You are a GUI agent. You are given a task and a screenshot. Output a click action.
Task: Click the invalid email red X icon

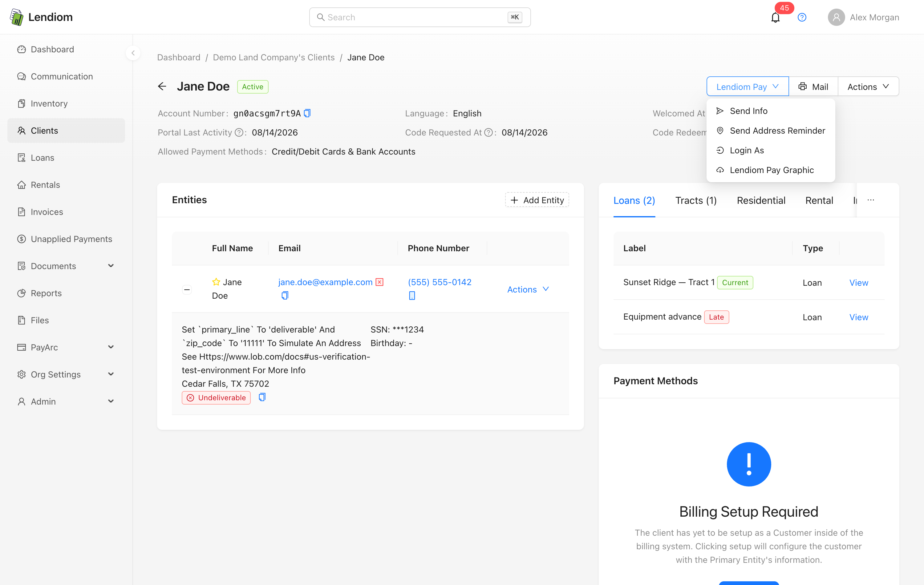point(379,282)
